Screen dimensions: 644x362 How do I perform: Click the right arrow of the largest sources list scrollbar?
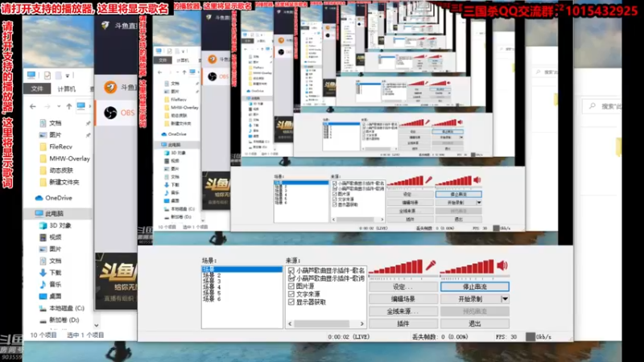[x=361, y=324]
